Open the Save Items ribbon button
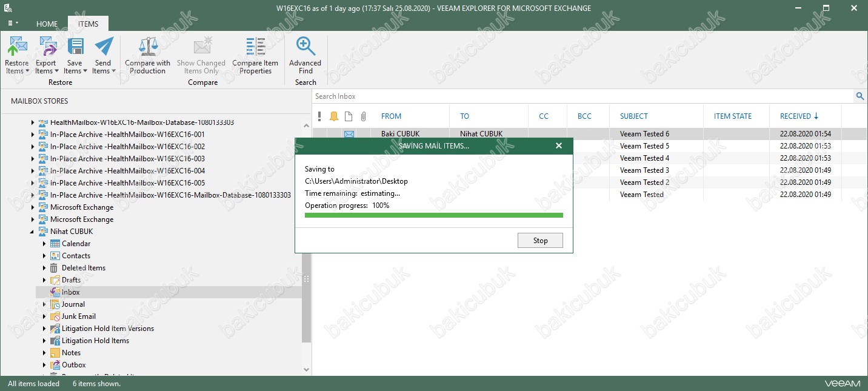Screen dimensions: 868x391 tap(75, 55)
